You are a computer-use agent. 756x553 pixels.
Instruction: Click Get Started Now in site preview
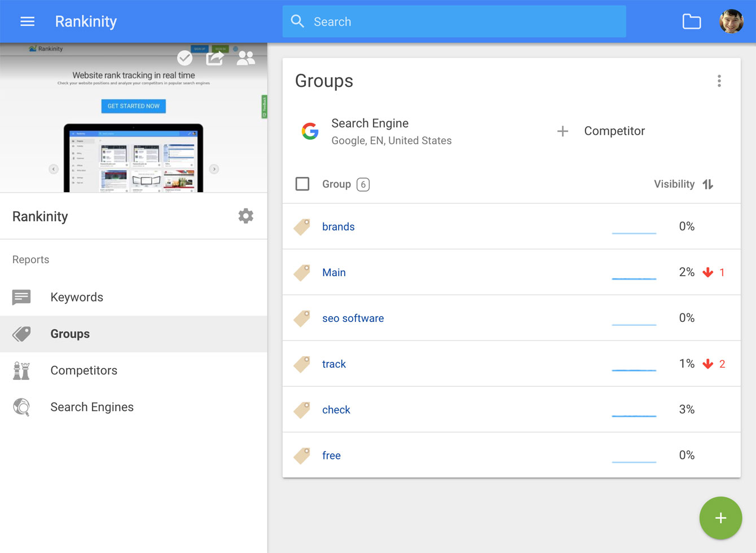(134, 106)
